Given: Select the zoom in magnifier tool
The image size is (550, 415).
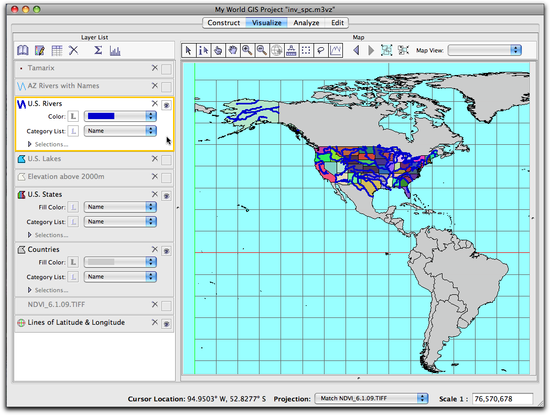Looking at the screenshot, I should pyautogui.click(x=247, y=51).
